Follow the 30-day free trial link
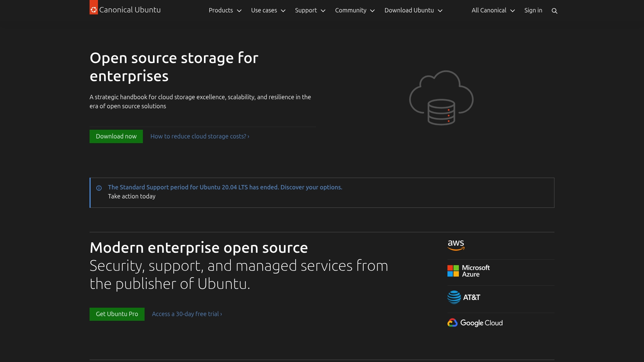The width and height of the screenshot is (644, 362). click(x=187, y=314)
